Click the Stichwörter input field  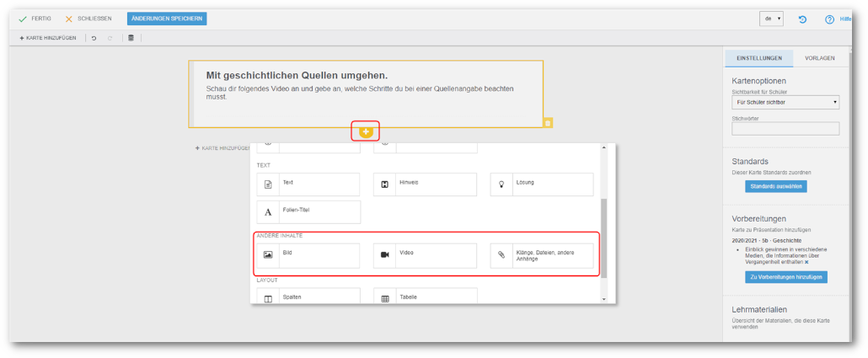pos(785,129)
